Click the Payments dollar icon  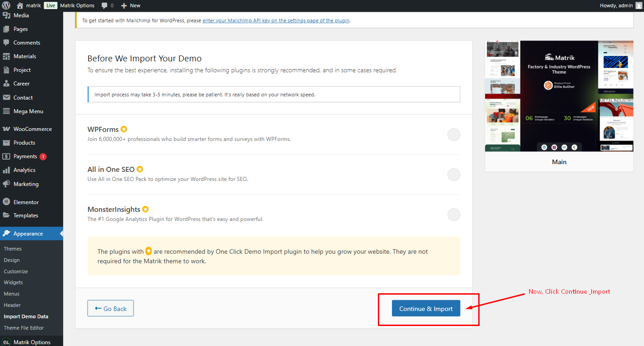pyautogui.click(x=6, y=156)
